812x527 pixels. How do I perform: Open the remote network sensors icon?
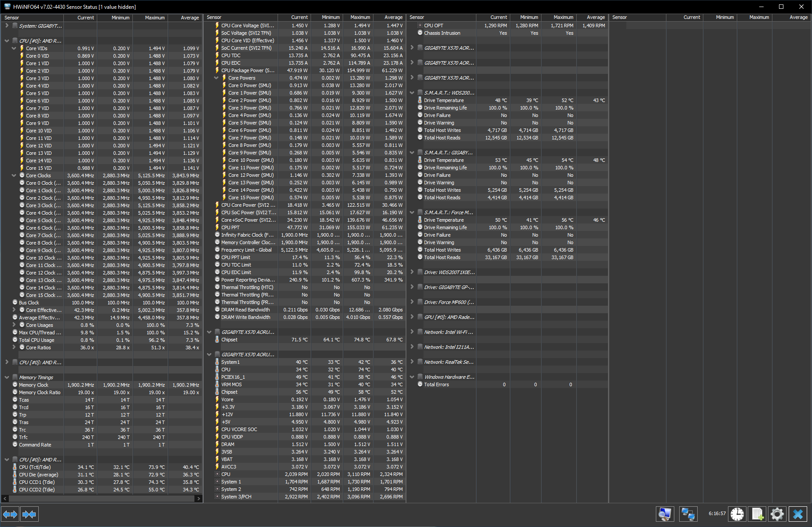click(688, 514)
